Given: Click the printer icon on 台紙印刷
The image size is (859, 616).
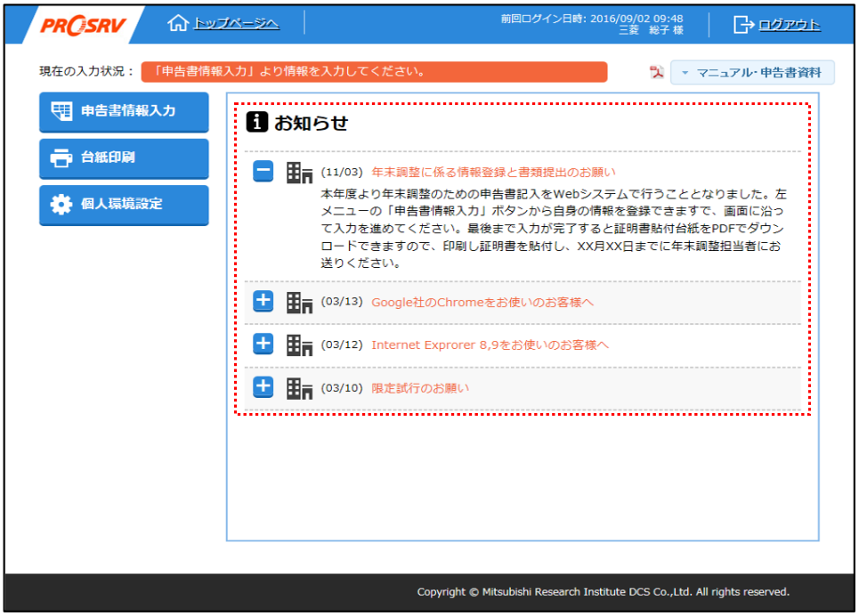Looking at the screenshot, I should tap(61, 158).
